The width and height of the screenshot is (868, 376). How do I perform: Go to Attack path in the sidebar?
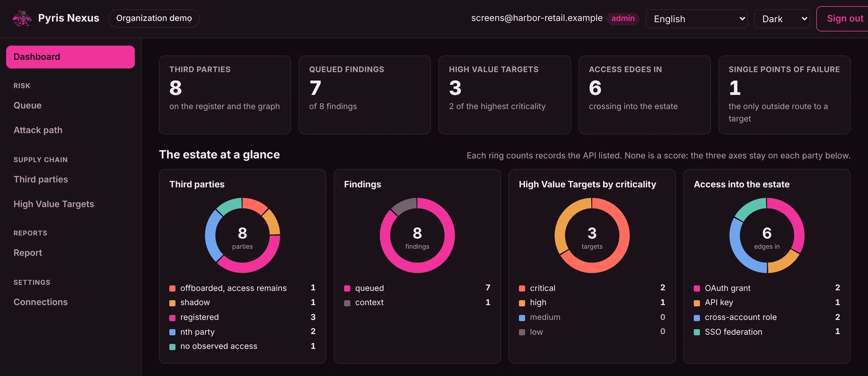click(x=70, y=130)
